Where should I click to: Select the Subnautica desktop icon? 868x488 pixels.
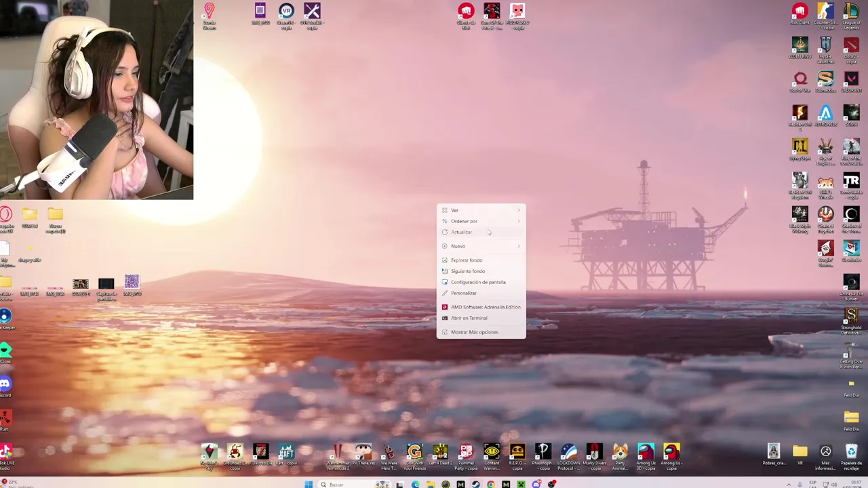(825, 82)
